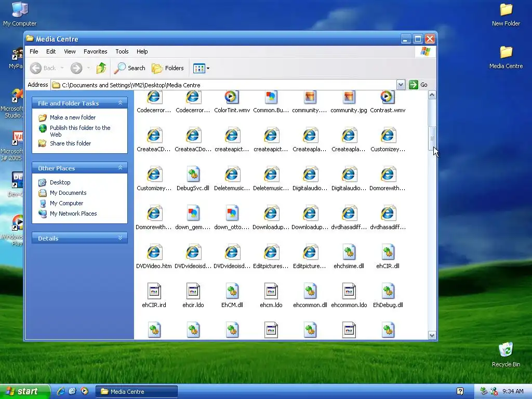Collapse the Other Places panel
Screen dimensions: 532x399
tap(120, 168)
